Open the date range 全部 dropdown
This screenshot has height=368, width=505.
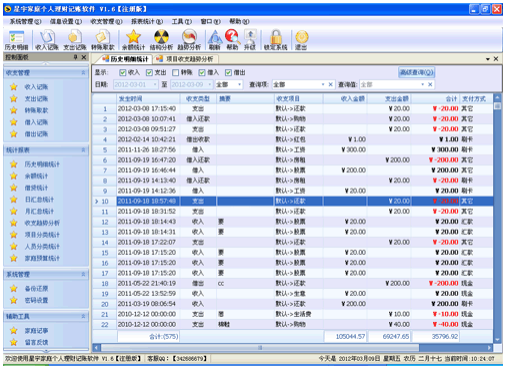pos(239,85)
